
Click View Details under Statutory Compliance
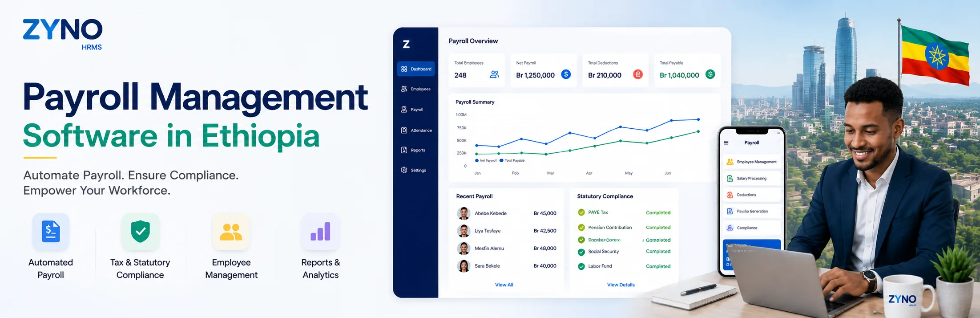click(621, 285)
